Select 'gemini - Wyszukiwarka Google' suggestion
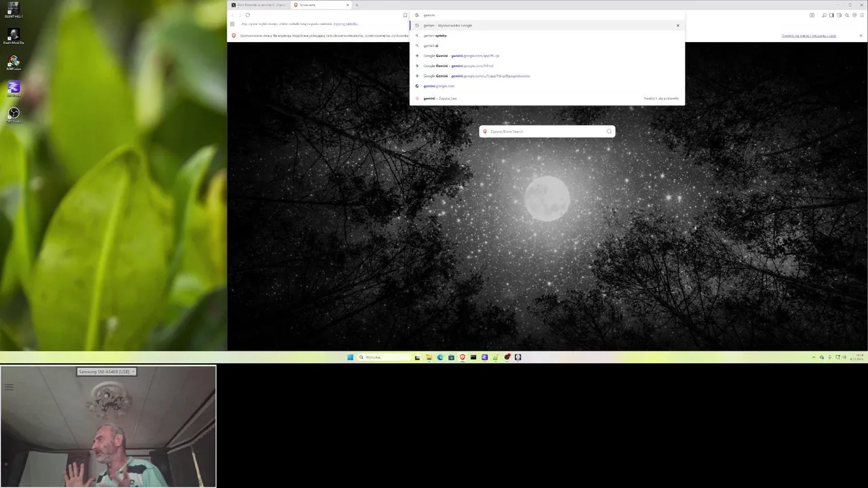The width and height of the screenshot is (868, 488). click(x=547, y=26)
